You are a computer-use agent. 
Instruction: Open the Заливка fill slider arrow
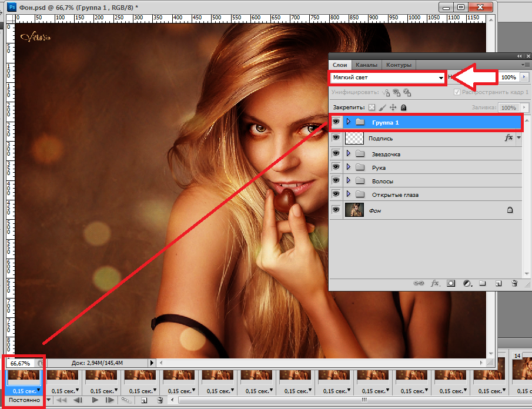(524, 108)
